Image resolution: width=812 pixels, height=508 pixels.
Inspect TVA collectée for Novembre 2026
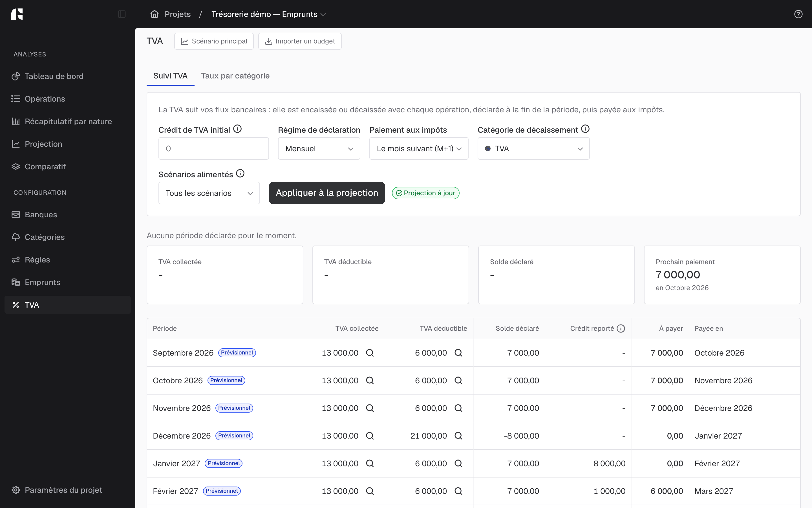pyautogui.click(x=370, y=408)
